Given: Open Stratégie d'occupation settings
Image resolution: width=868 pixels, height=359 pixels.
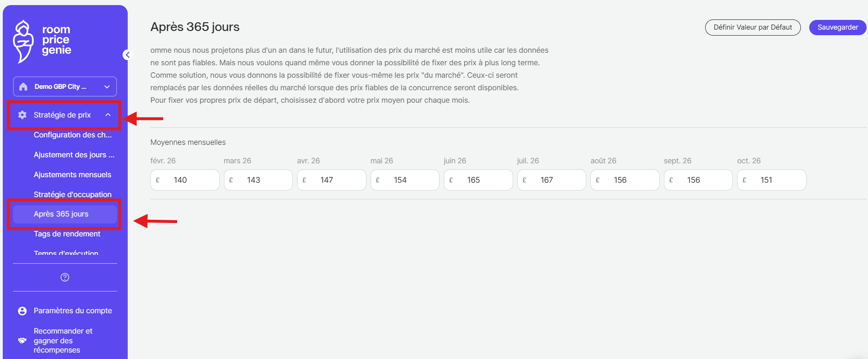Looking at the screenshot, I should point(72,194).
